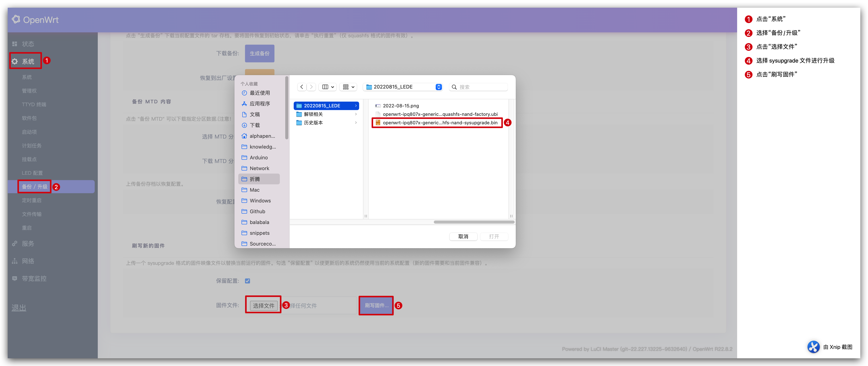Click 取消 in the file dialog
868x366 pixels.
463,236
